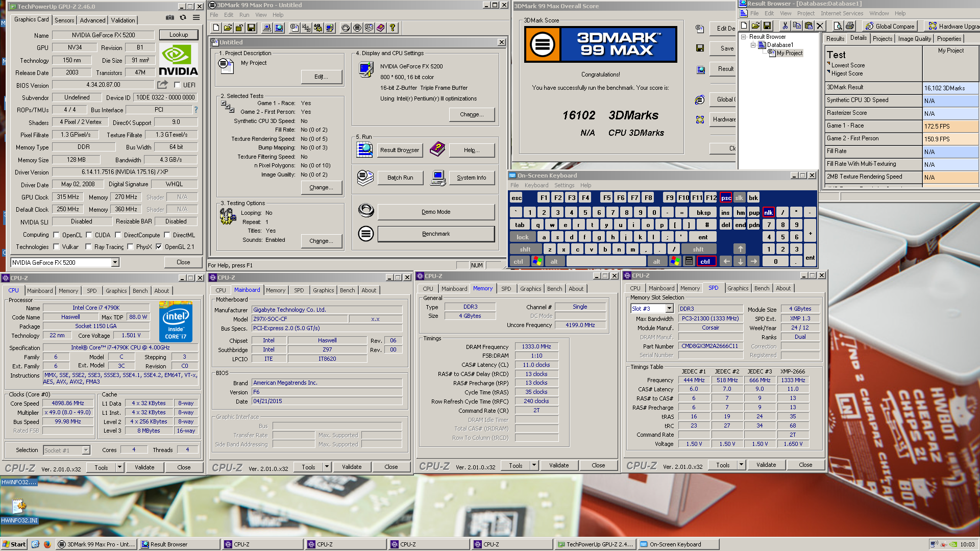980x551 pixels.
Task: Open Internet Services menu in Result Browser
Action: click(842, 13)
